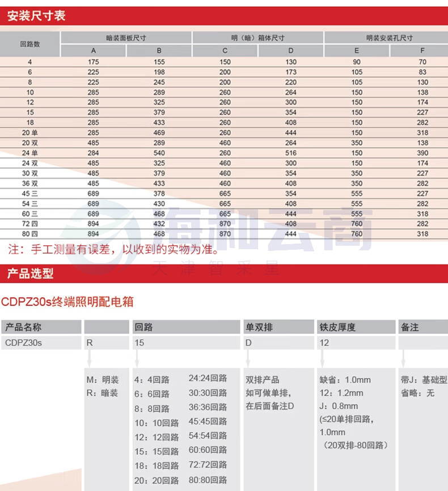This screenshot has height=491, width=448.
Task: Click value 432 in the 72 四 row
Action: [159, 224]
